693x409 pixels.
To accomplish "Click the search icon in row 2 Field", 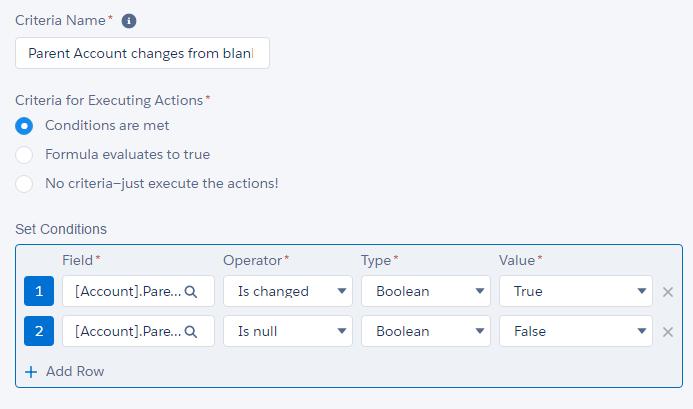I will (x=191, y=332).
